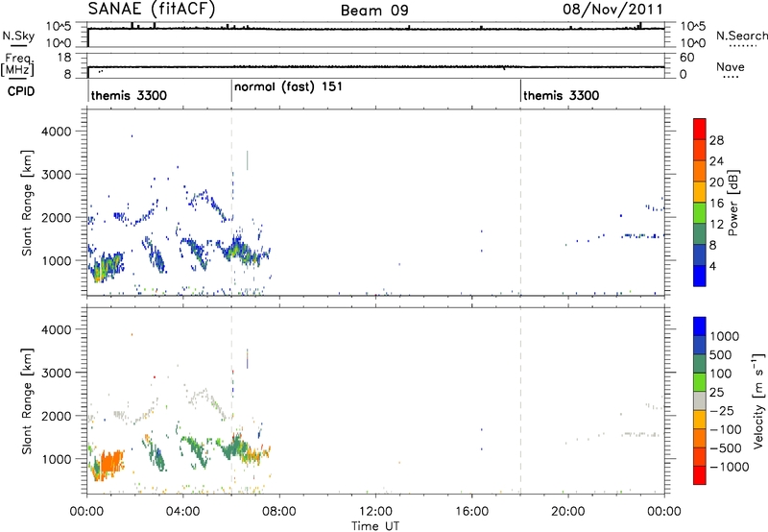The width and height of the screenshot is (768, 532).
Task: Click the N.Search legend label
Action: (742, 36)
